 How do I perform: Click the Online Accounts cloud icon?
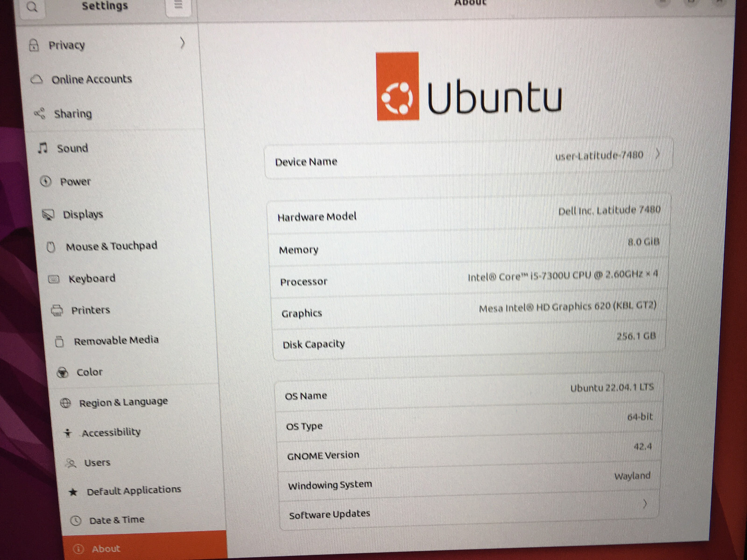point(37,79)
